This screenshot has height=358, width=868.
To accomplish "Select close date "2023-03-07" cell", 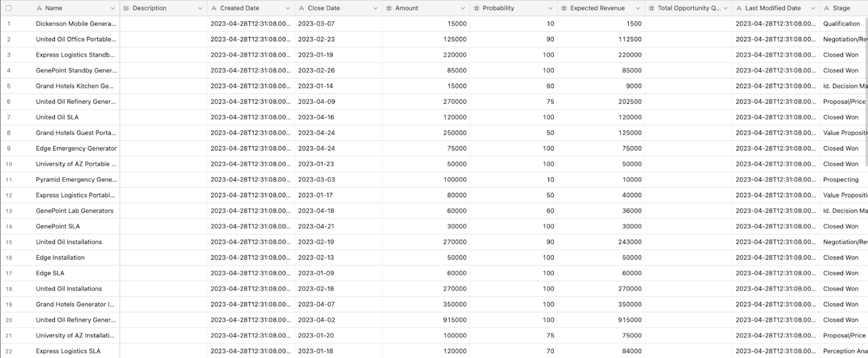I will click(x=339, y=24).
